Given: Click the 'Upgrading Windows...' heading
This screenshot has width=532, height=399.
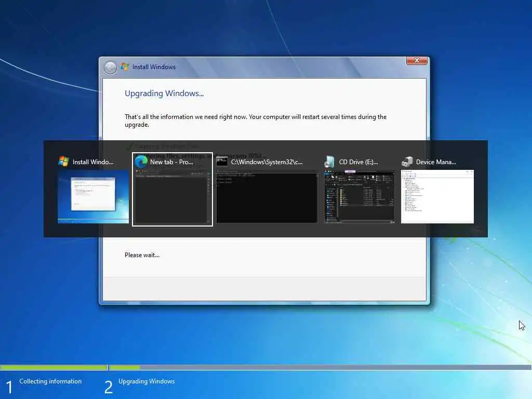Looking at the screenshot, I should coord(164,94).
